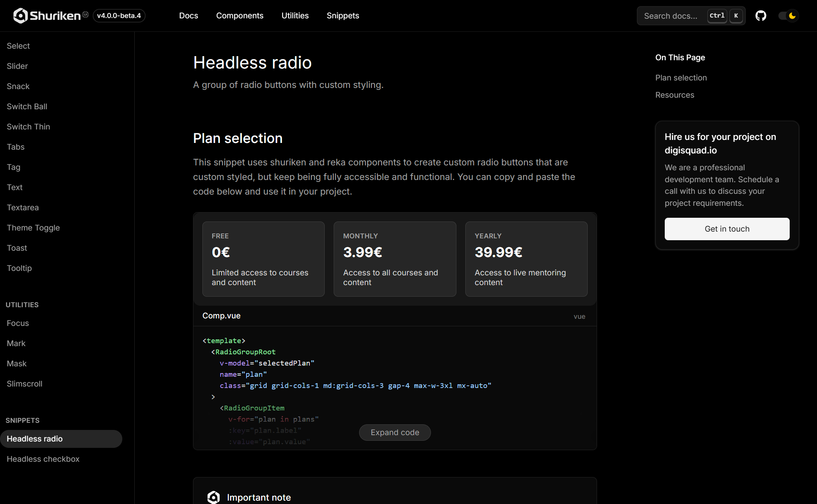817x504 pixels.
Task: Open the Components menu item
Action: click(240, 16)
